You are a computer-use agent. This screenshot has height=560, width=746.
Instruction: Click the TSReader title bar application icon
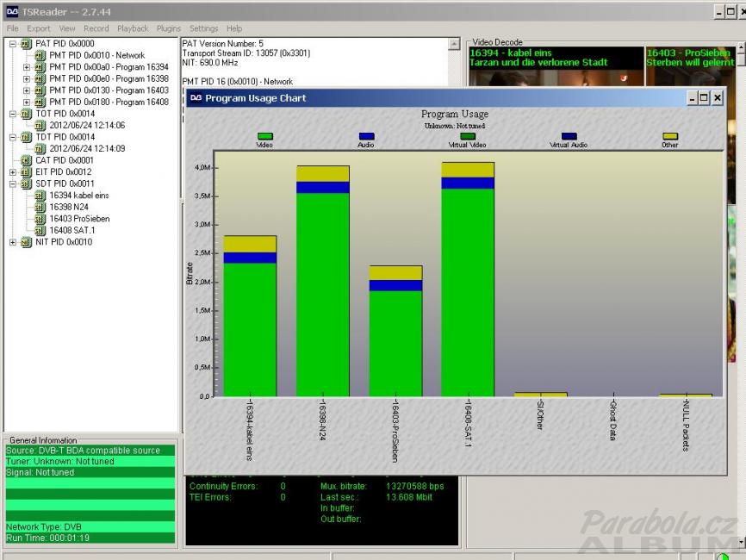(12, 11)
